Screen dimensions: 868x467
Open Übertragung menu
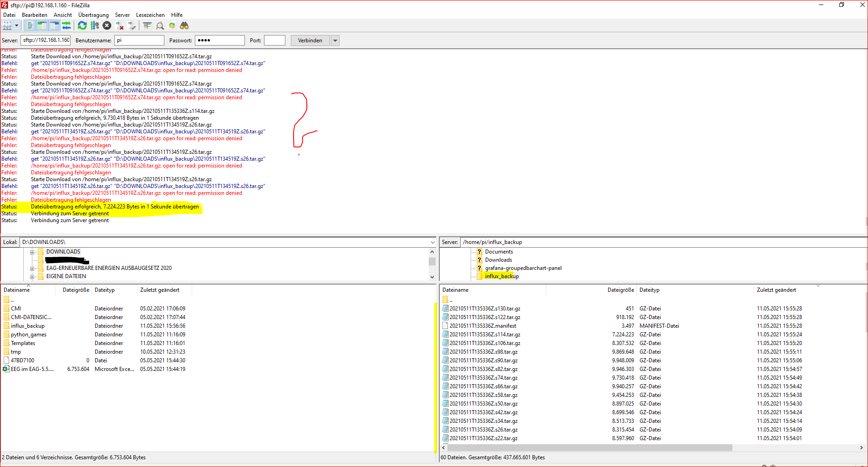tap(93, 15)
